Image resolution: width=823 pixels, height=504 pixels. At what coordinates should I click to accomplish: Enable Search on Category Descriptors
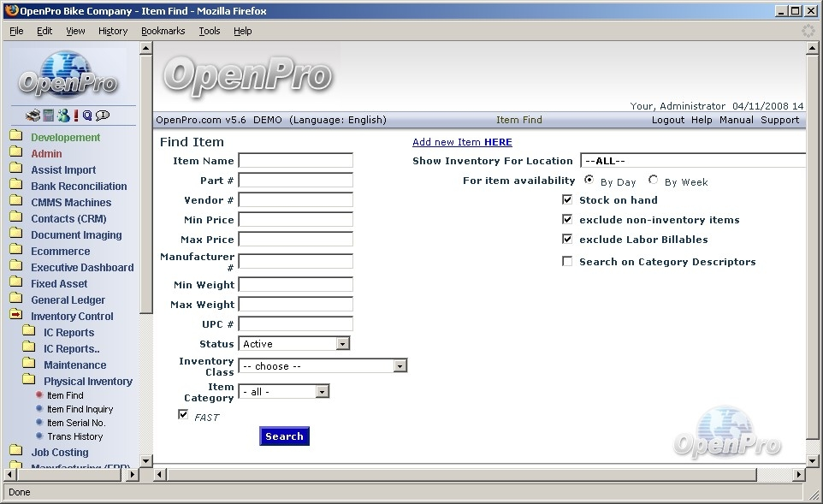tap(567, 261)
